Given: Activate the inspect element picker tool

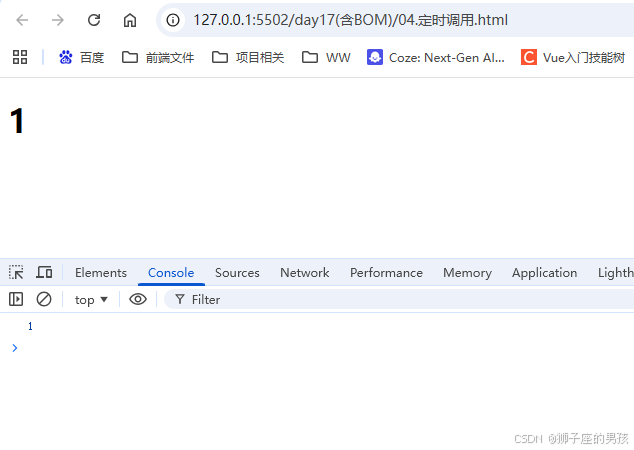Looking at the screenshot, I should [16, 273].
